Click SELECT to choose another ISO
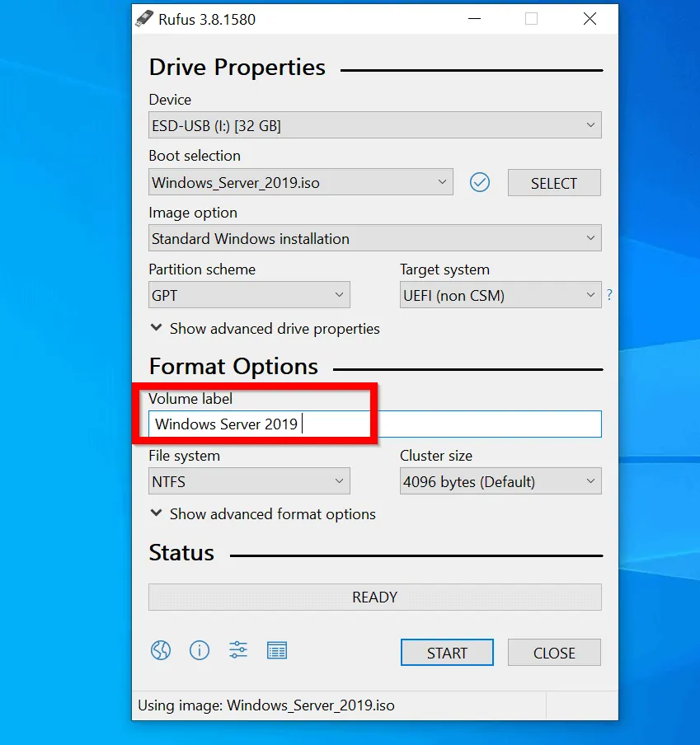 point(554,182)
